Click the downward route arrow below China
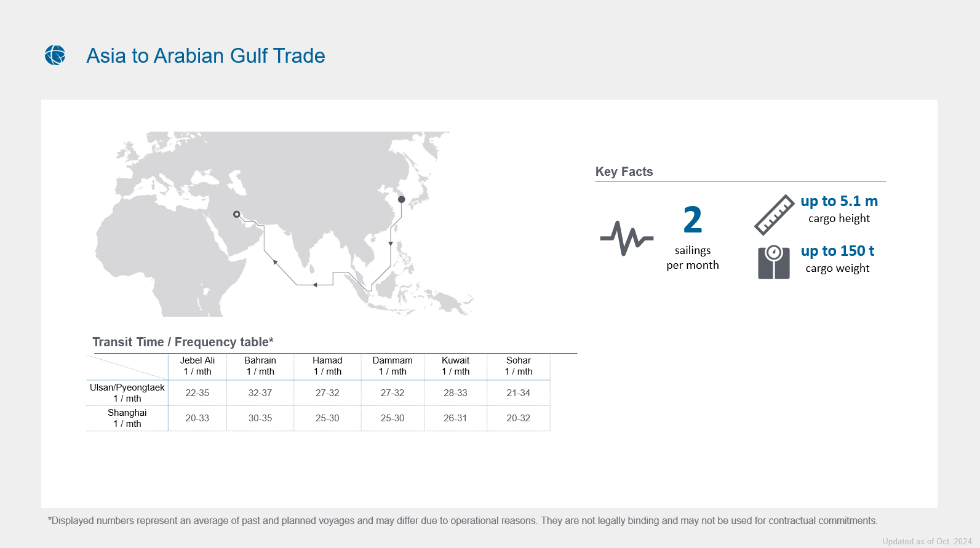This screenshot has height=548, width=980. (391, 244)
